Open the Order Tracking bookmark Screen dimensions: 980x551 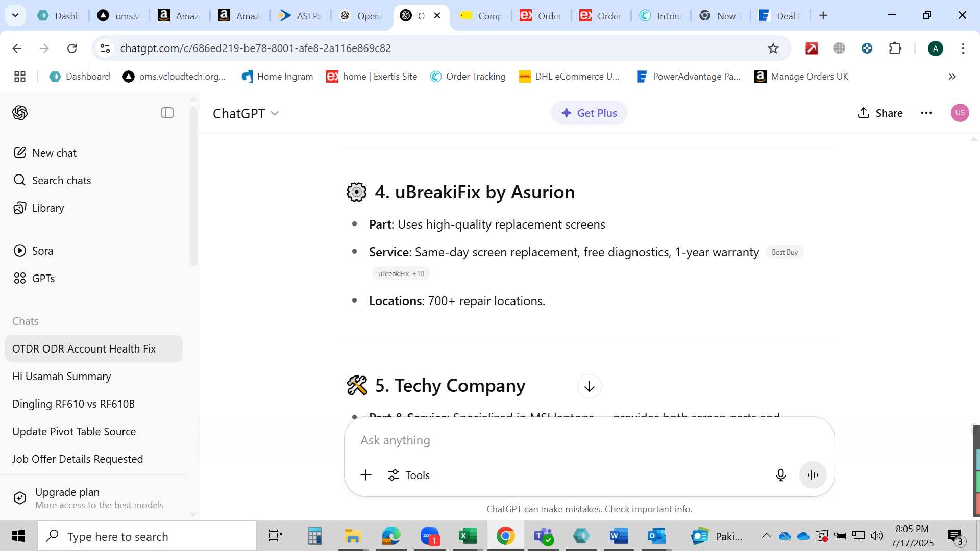tap(468, 77)
